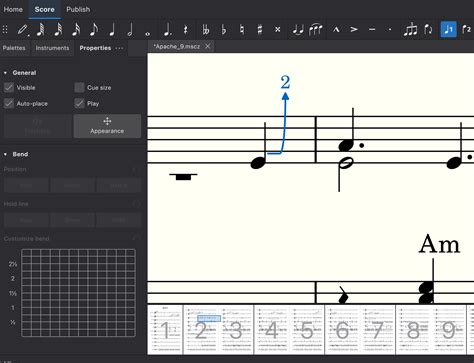
Task: Select the 32nd note duration
Action: pos(59,30)
